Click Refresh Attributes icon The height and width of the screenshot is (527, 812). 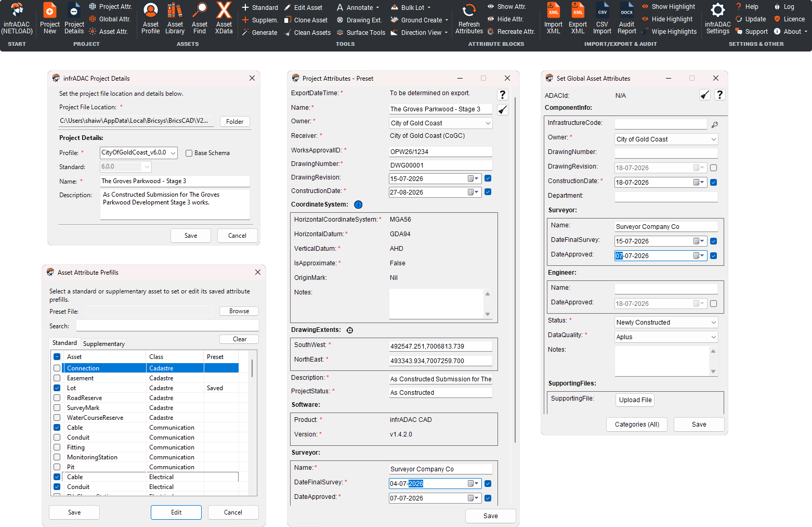(469, 18)
